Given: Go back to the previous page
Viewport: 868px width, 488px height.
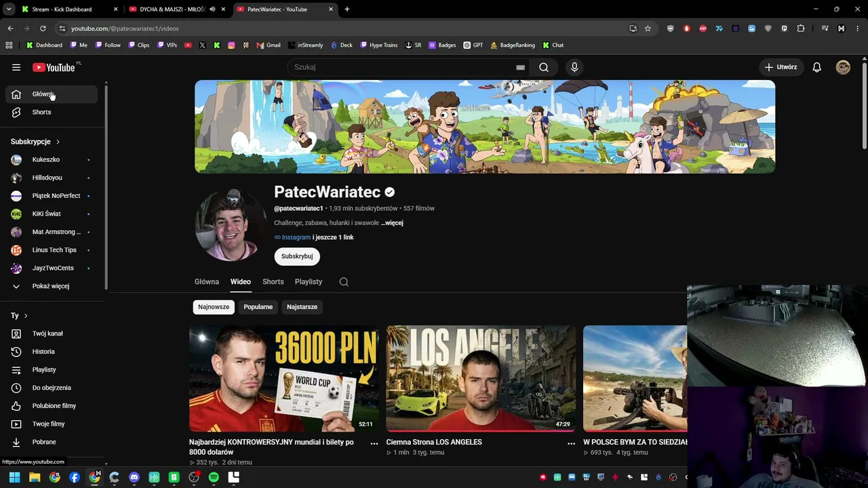Looking at the screenshot, I should click(x=10, y=28).
